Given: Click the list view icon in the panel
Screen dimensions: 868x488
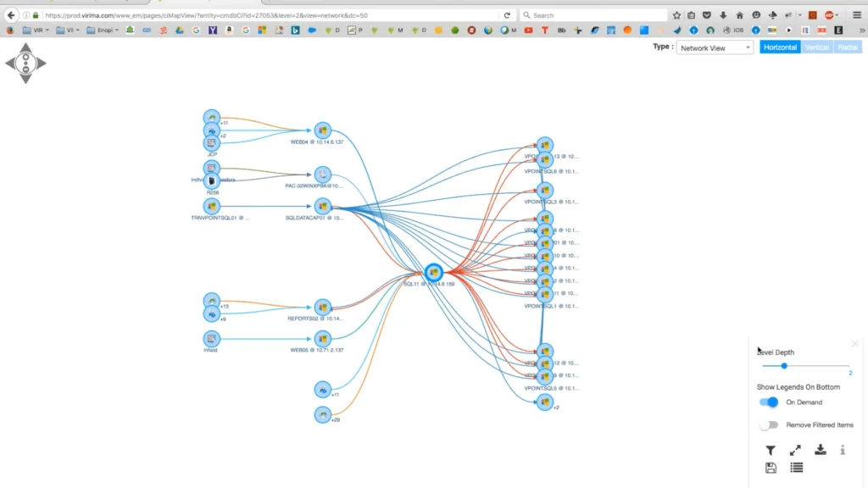Looking at the screenshot, I should [796, 467].
